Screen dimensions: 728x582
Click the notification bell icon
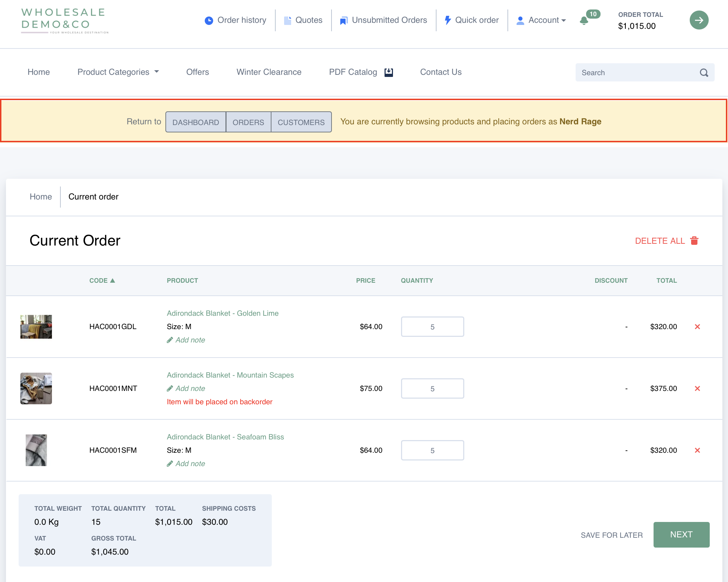pos(584,21)
